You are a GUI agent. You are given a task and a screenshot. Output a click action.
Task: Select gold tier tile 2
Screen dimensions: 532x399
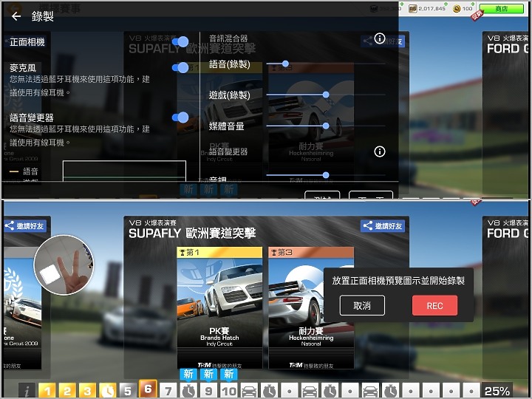click(67, 391)
